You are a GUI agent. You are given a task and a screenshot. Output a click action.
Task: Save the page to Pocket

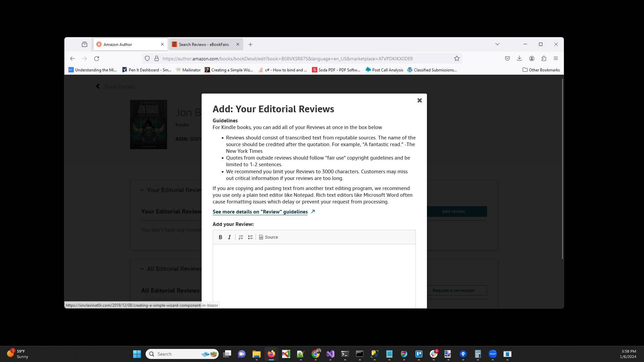click(507, 58)
